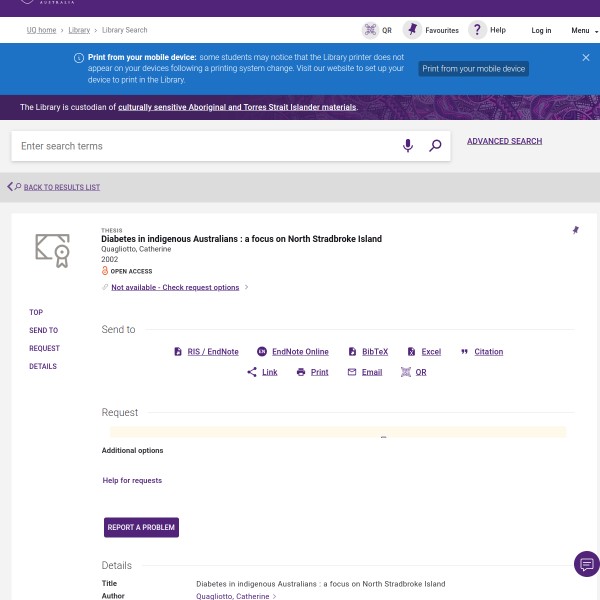Click the Help question mark icon
The height and width of the screenshot is (600, 600).
point(477,30)
